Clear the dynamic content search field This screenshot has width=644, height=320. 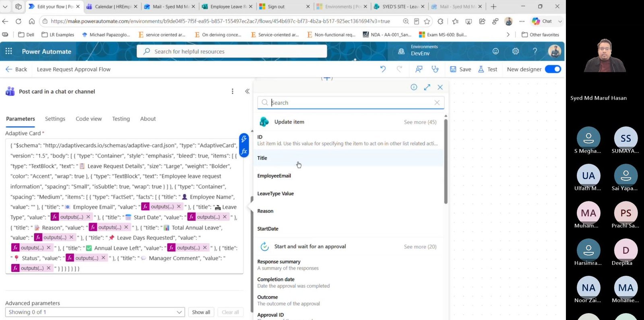pyautogui.click(x=437, y=103)
